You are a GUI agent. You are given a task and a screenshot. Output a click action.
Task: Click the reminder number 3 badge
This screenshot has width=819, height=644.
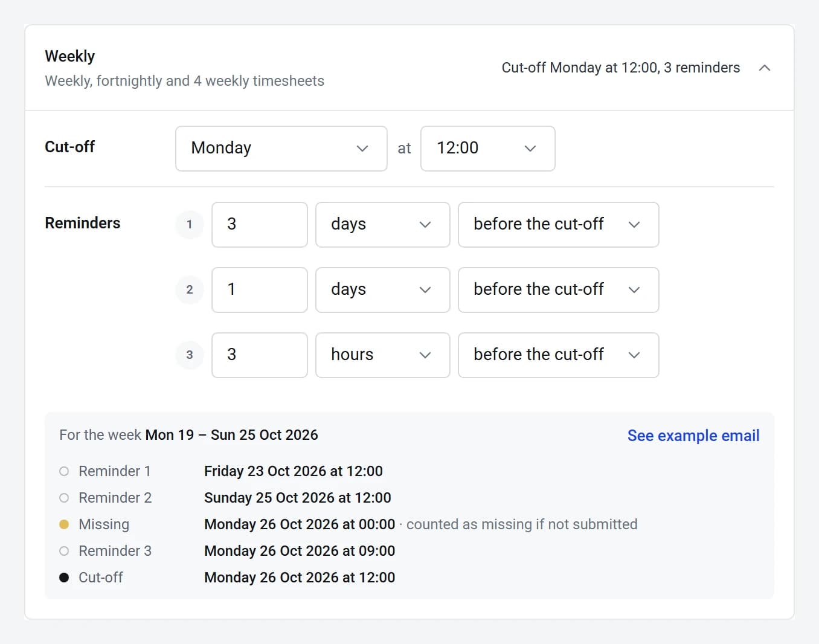(190, 355)
